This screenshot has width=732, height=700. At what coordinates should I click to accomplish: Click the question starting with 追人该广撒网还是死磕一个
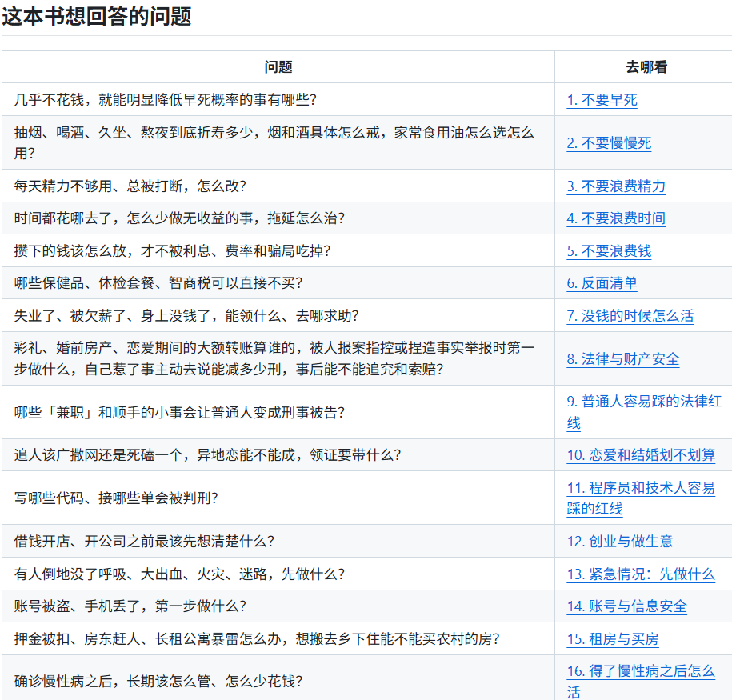(208, 455)
